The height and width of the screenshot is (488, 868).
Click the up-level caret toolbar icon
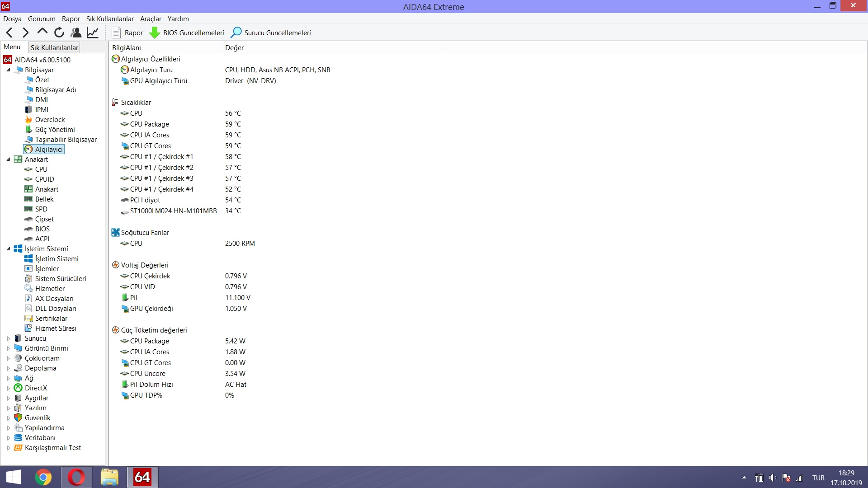42,32
